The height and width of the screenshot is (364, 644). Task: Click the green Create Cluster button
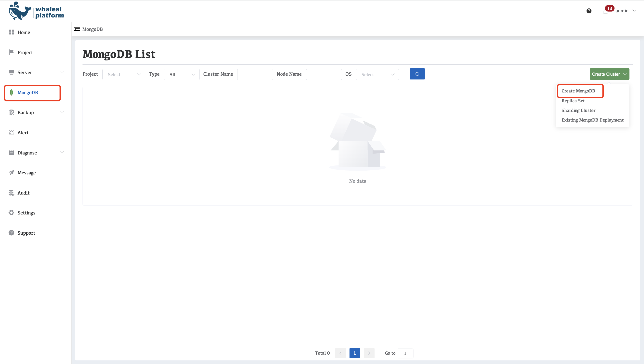pyautogui.click(x=609, y=74)
